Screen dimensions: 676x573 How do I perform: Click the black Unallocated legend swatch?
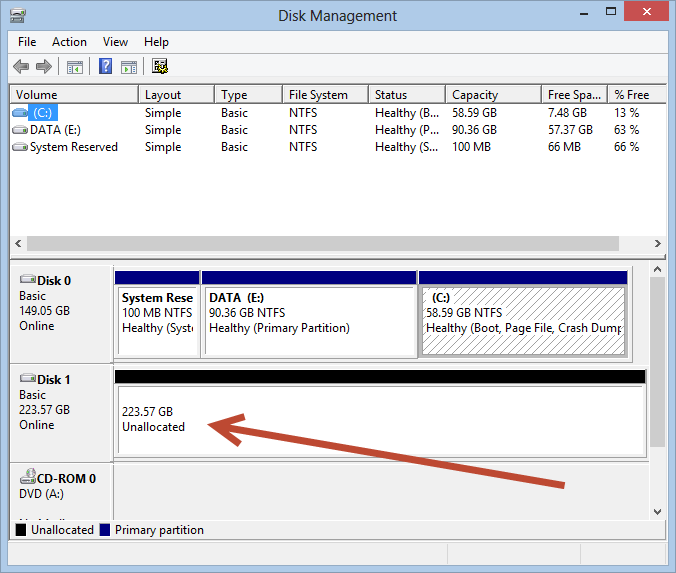(x=22, y=530)
